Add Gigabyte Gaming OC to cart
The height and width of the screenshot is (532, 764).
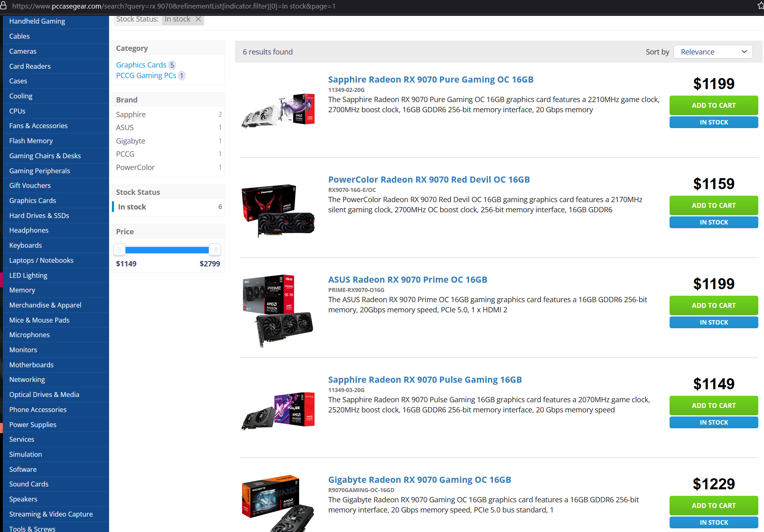(x=714, y=506)
